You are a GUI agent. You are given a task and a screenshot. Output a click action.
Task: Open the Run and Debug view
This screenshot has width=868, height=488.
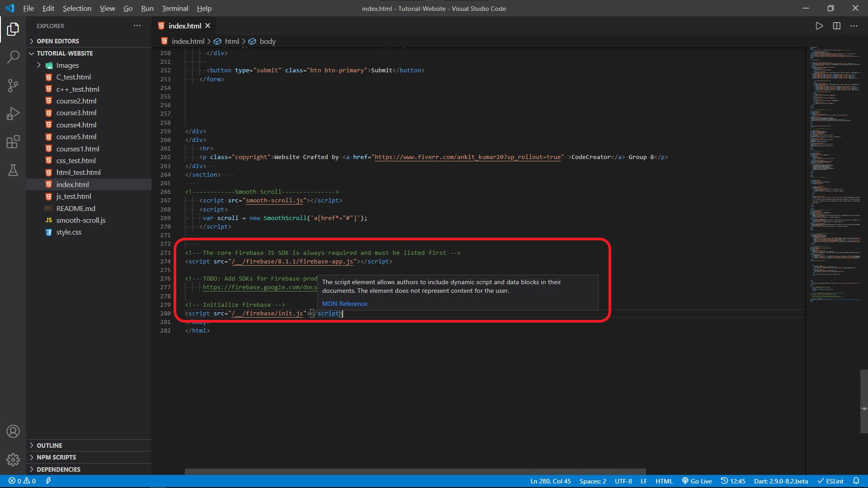(x=13, y=113)
